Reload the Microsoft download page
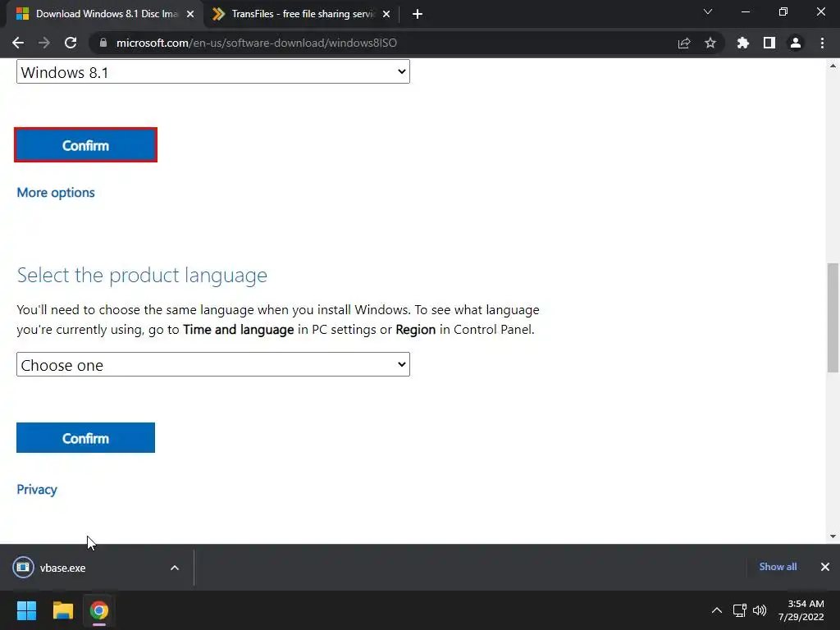The image size is (840, 630). (x=71, y=43)
